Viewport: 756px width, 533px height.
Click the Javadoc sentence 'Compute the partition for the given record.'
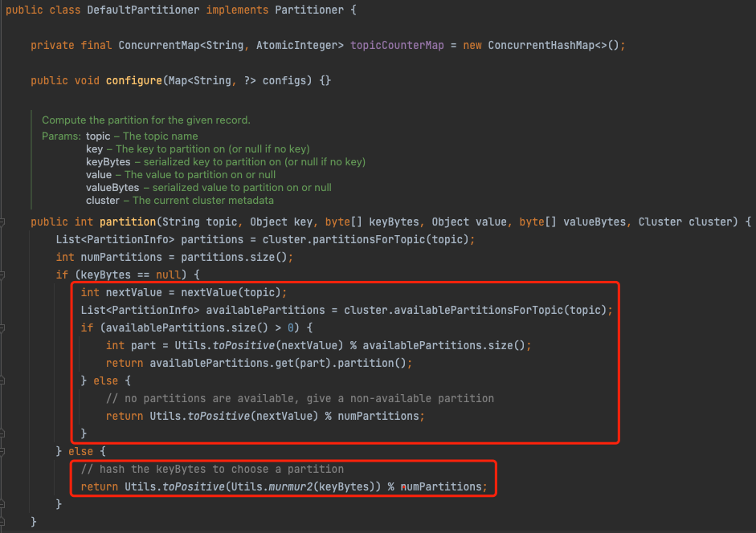146,120
